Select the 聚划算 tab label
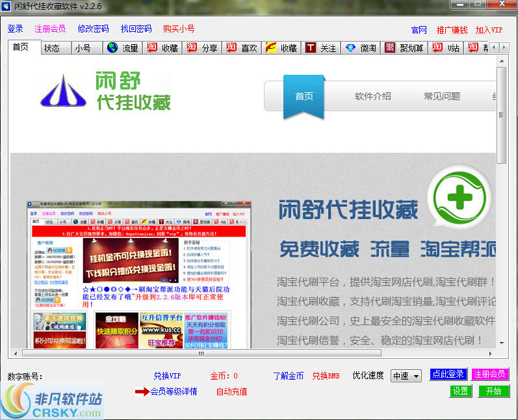518x420 pixels. 411,48
